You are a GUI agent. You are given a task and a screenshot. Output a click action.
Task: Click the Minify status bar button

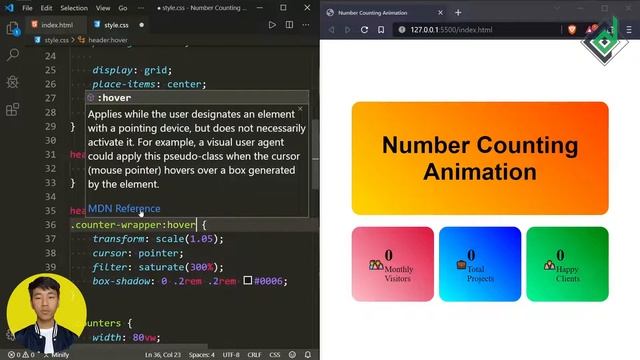(x=56, y=355)
